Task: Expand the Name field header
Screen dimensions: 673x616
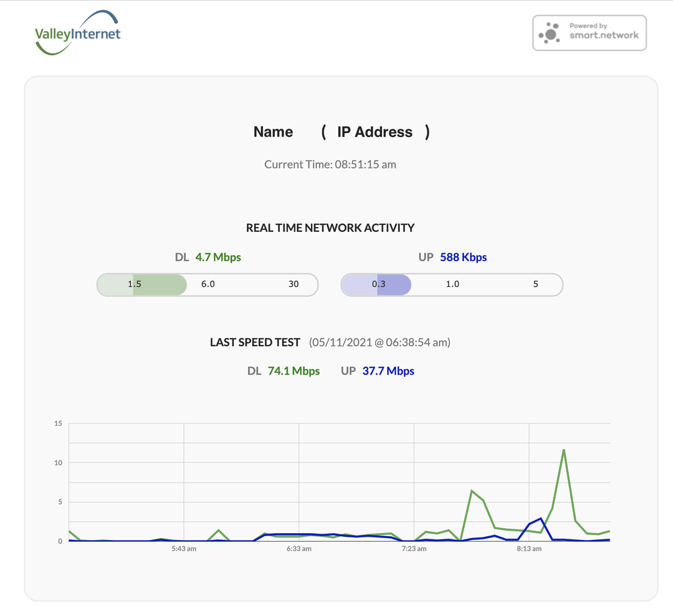Action: tap(273, 132)
